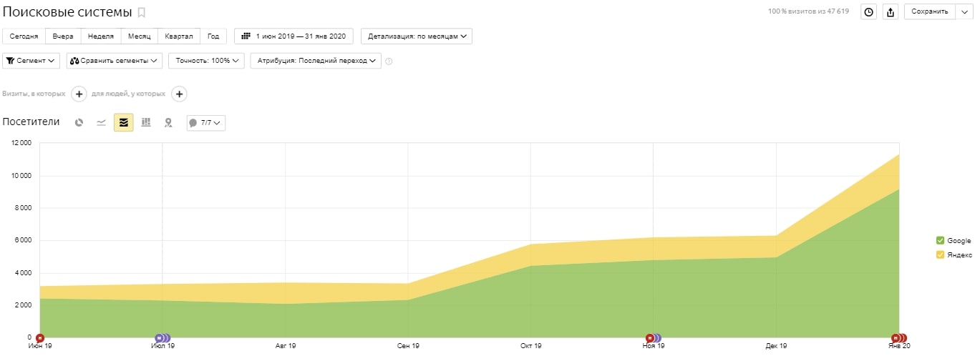Open the date range picker 1 июн 2019
Viewport: 980px width, 356px height.
click(296, 36)
